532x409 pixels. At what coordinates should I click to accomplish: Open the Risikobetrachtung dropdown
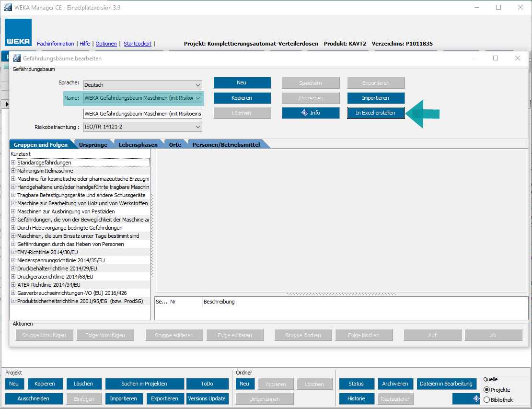coord(142,127)
